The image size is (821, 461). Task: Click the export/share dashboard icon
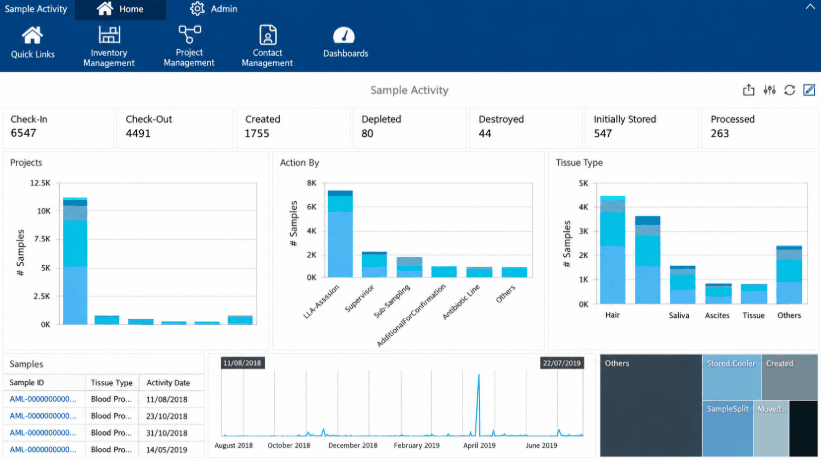tap(749, 90)
